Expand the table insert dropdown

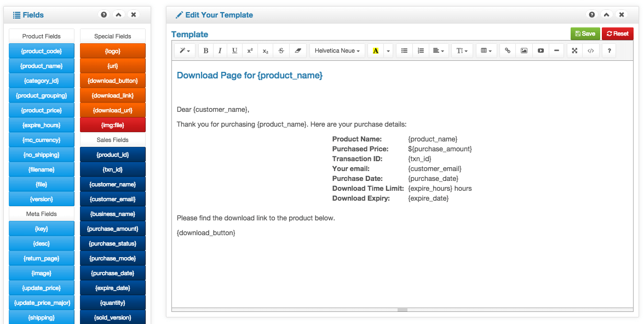click(x=486, y=50)
